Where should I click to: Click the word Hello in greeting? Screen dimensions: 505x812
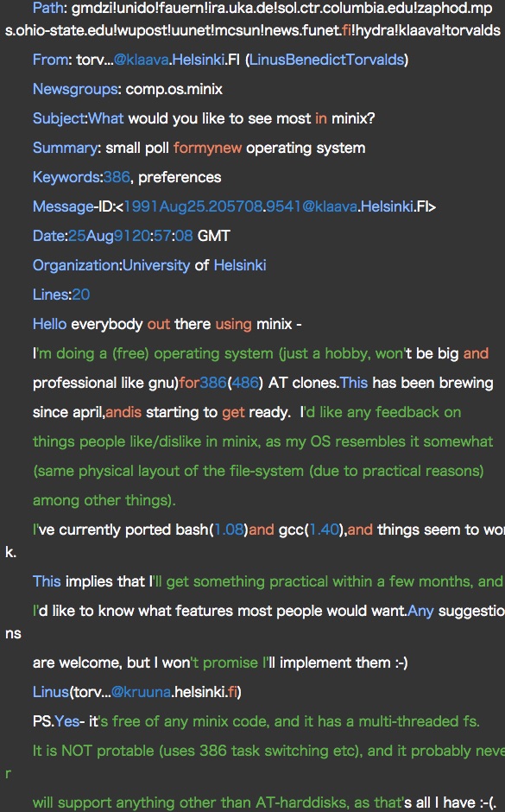pos(49,324)
